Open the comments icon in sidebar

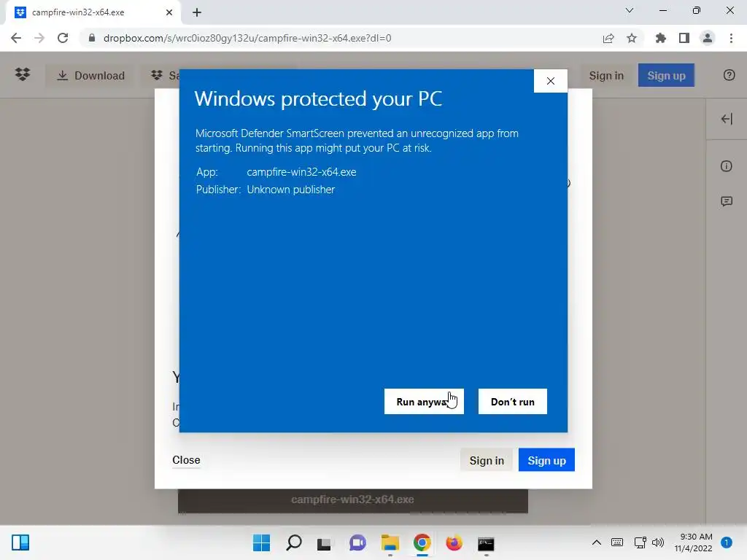coord(727,201)
